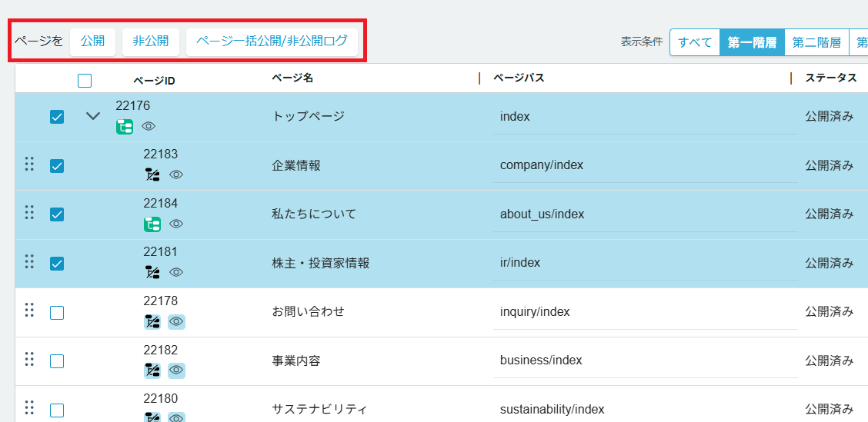Click the hierarchy icon under page 22178
Viewport: 868px width, 422px height.
pyautogui.click(x=152, y=321)
